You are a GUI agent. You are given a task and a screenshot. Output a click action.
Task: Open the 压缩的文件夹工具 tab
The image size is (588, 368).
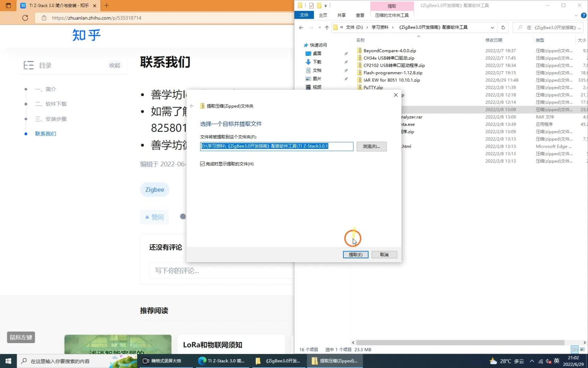[x=392, y=15]
